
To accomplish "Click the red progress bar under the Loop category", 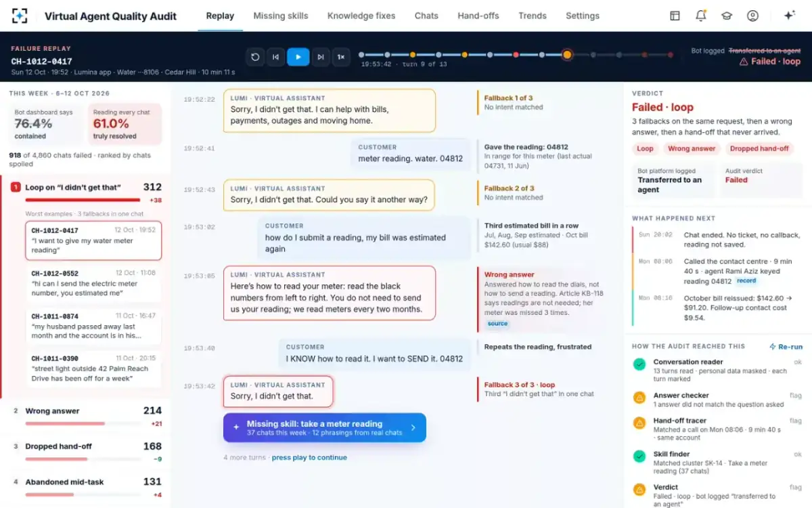I will click(x=83, y=200).
